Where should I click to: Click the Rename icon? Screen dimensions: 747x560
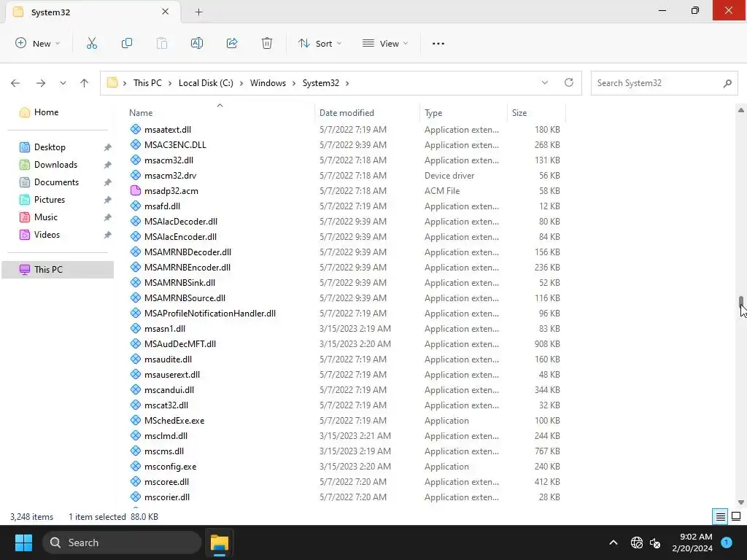(x=197, y=43)
